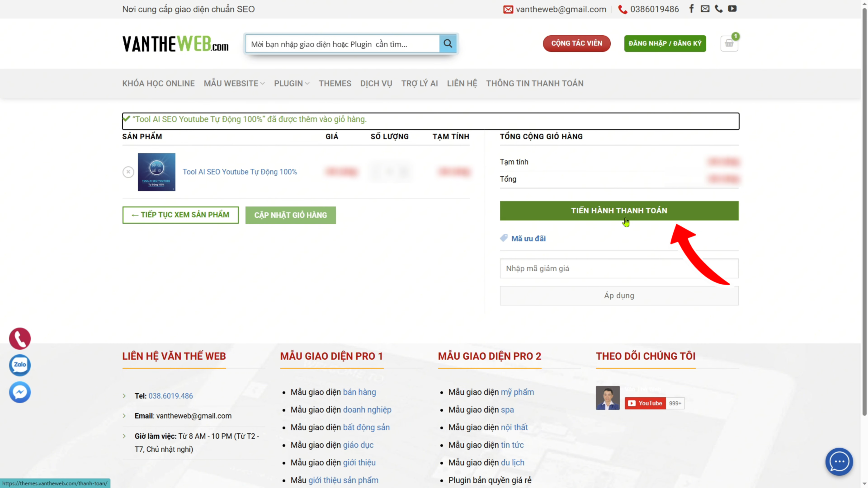The width and height of the screenshot is (868, 488).
Task: Open the TRỢ LÝ AI menu item
Action: pyautogui.click(x=420, y=84)
